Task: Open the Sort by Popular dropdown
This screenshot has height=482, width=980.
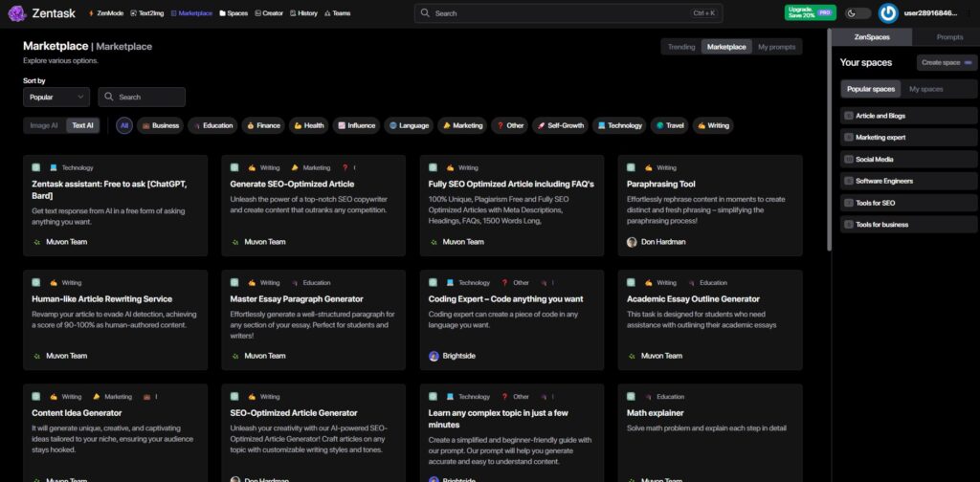Action: click(x=56, y=97)
